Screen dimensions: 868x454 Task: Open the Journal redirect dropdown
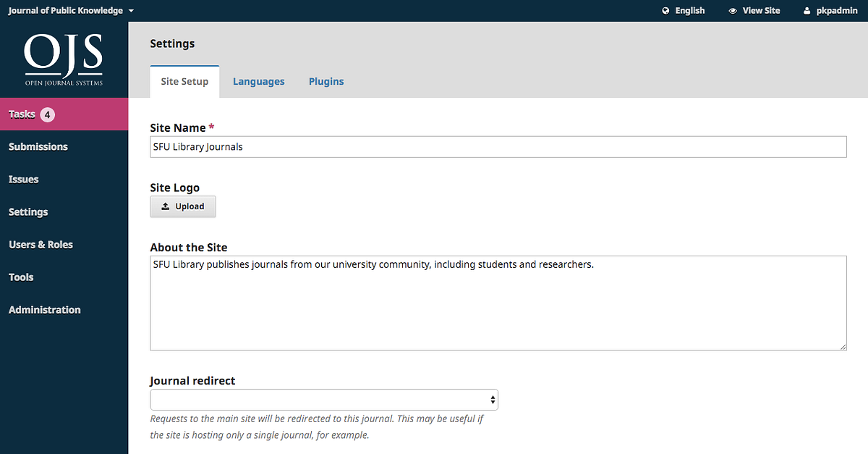click(324, 400)
